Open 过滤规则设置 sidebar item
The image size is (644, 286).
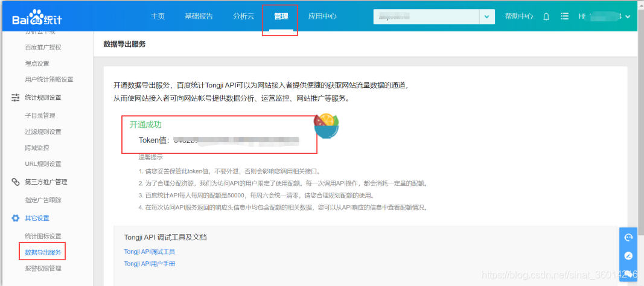pyautogui.click(x=43, y=132)
